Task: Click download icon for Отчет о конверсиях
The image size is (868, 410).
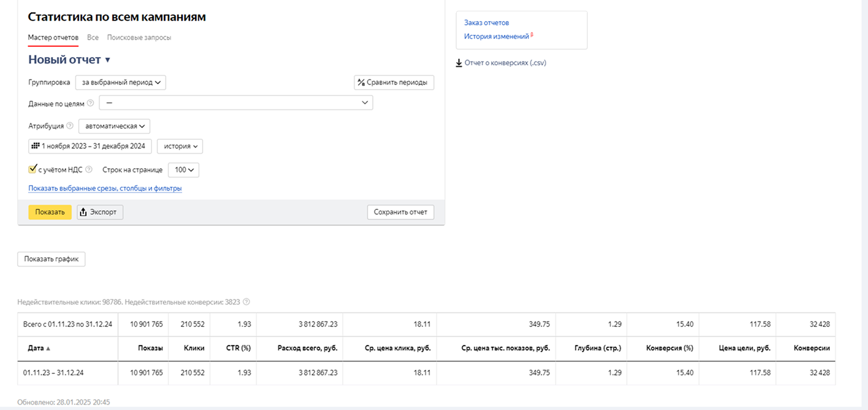Action: pyautogui.click(x=459, y=63)
